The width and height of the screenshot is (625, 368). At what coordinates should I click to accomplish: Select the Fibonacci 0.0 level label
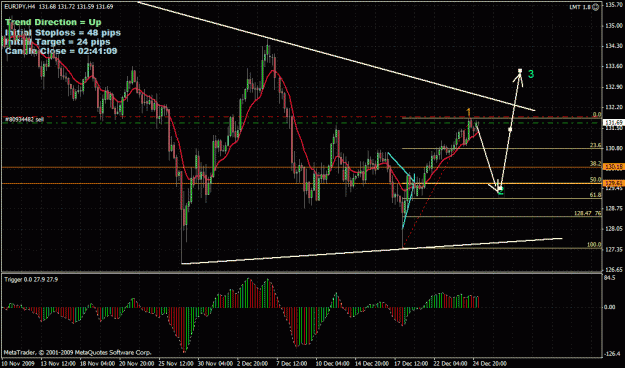(x=597, y=115)
